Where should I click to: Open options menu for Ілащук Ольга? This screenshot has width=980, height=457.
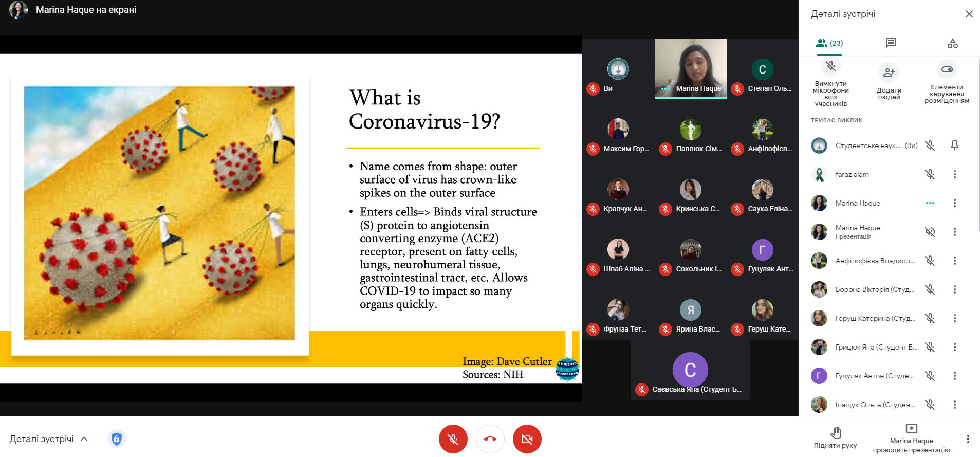click(954, 405)
